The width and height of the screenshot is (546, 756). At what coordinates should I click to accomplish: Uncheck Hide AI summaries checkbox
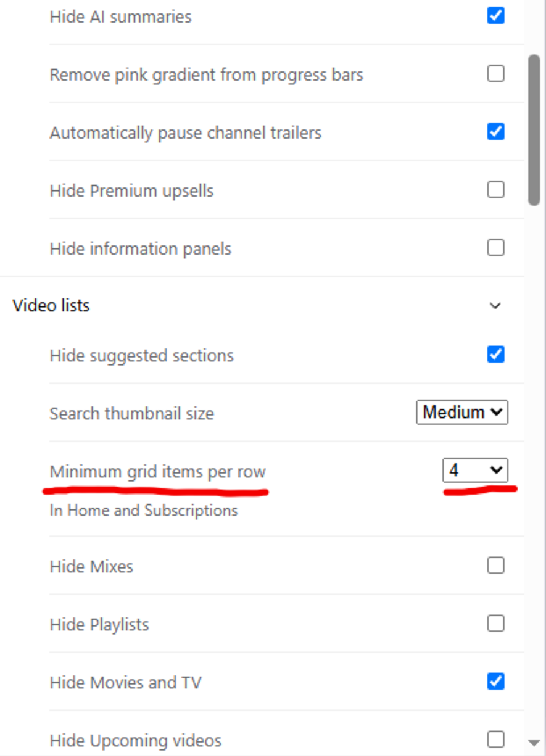click(496, 16)
